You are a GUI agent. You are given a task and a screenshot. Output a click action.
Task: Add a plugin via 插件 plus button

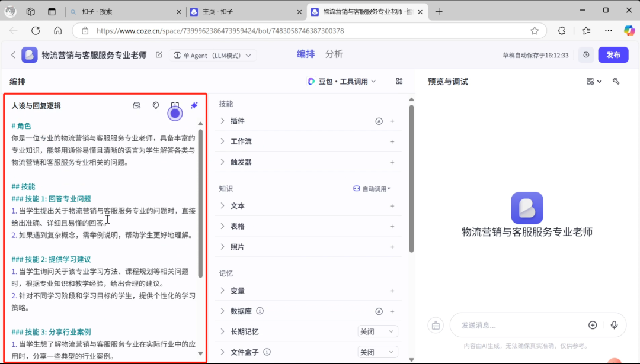[x=392, y=121]
